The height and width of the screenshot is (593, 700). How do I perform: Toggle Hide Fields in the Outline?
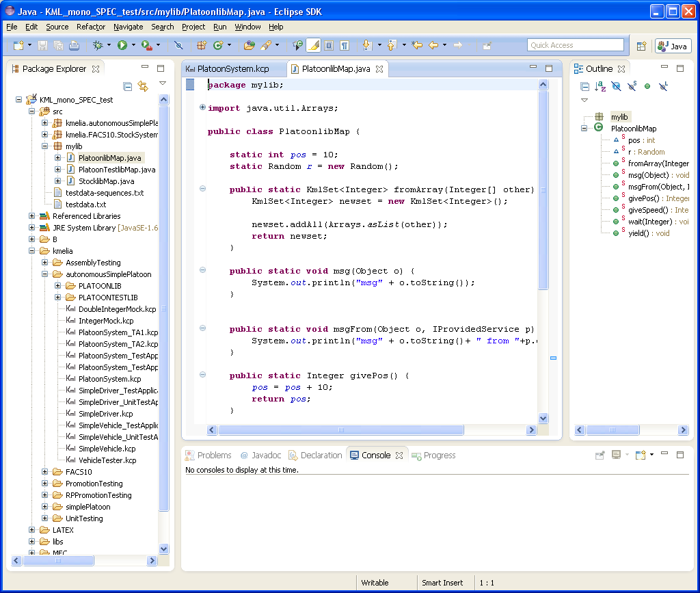pos(615,86)
